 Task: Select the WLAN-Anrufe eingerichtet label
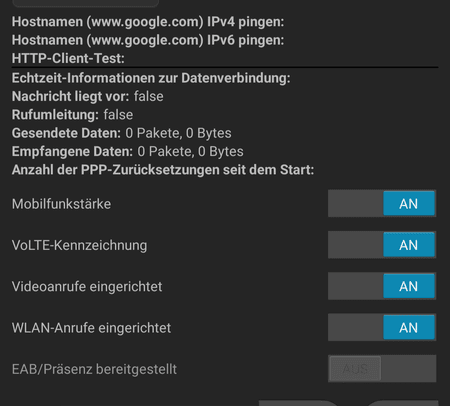tap(91, 328)
